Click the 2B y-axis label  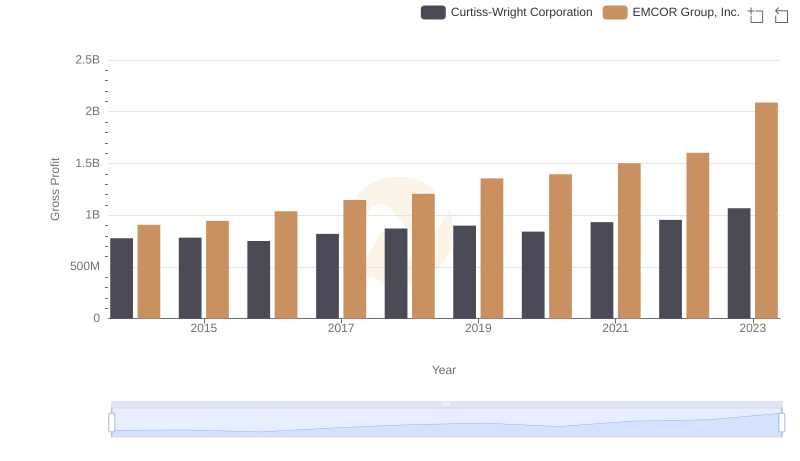click(x=92, y=111)
